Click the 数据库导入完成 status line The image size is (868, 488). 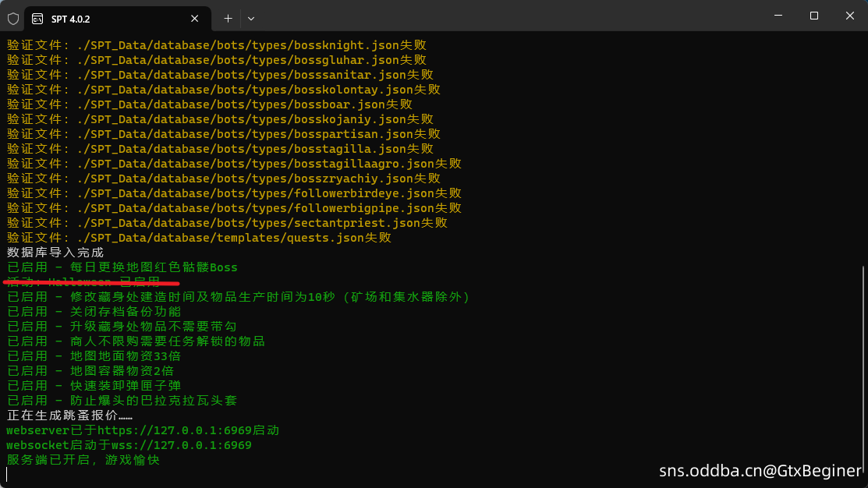[x=55, y=253]
